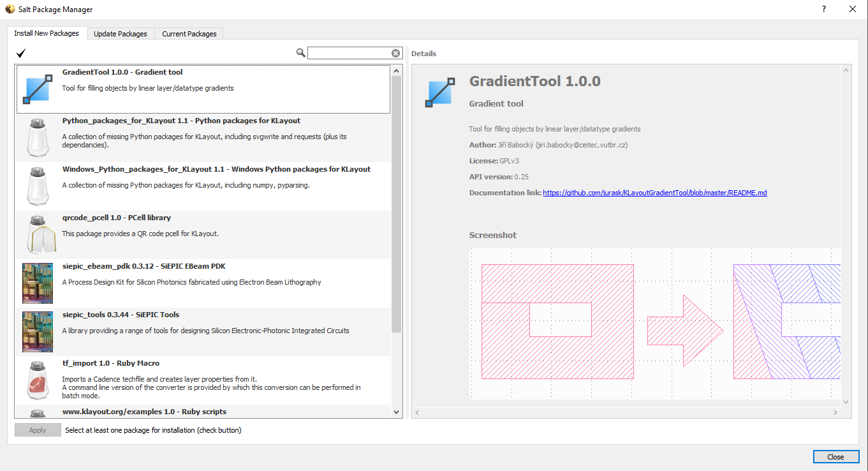Image resolution: width=868 pixels, height=471 pixels.
Task: Select 'Windows_Python_packages_for_KLayout 1.1' package title
Action: [216, 169]
